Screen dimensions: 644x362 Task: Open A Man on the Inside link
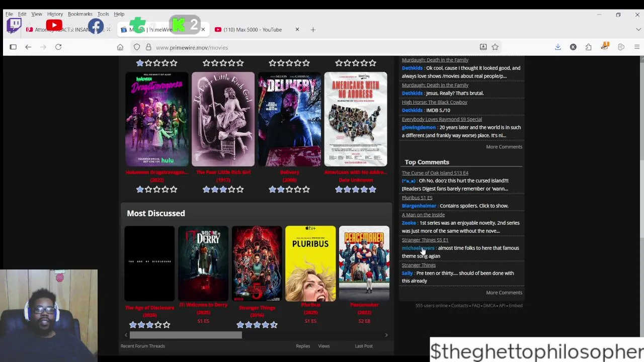[x=423, y=215]
